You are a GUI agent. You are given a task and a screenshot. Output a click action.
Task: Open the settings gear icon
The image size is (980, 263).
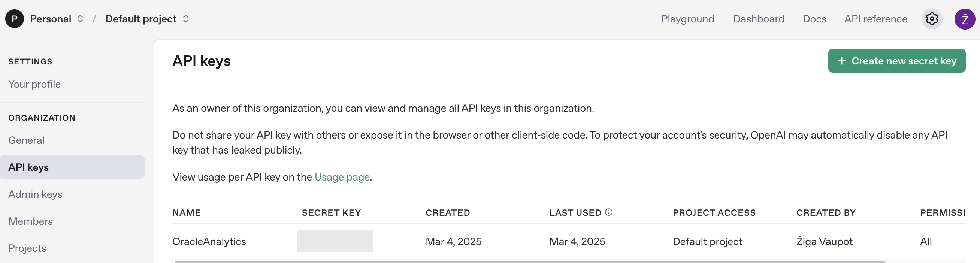(932, 19)
